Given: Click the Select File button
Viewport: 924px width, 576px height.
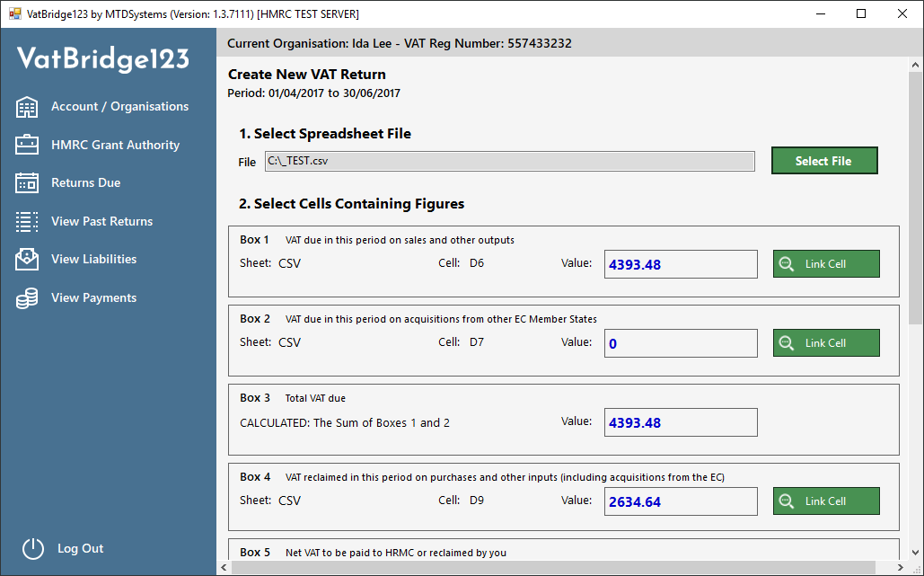Looking at the screenshot, I should pos(824,160).
